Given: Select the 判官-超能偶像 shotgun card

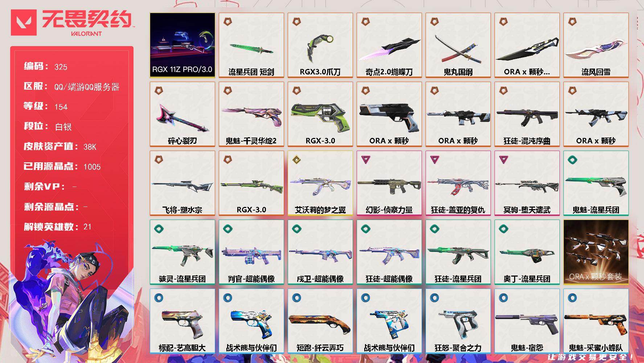Looking at the screenshot, I should [x=251, y=252].
